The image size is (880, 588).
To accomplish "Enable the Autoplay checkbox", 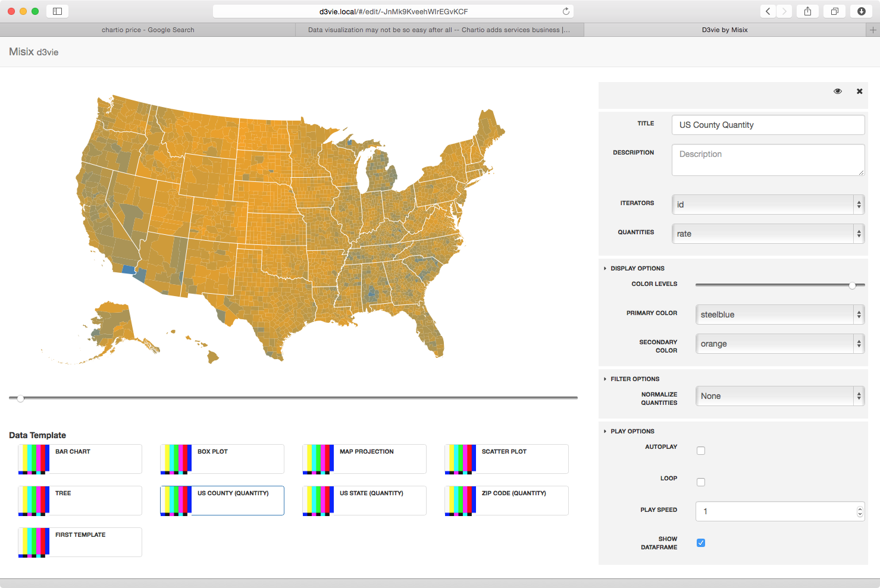I will pos(701,451).
